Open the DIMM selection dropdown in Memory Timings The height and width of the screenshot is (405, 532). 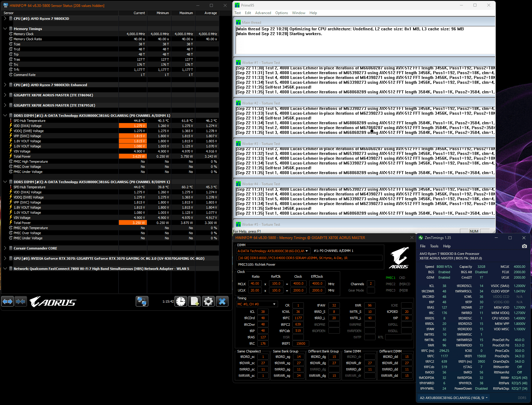pos(273,251)
